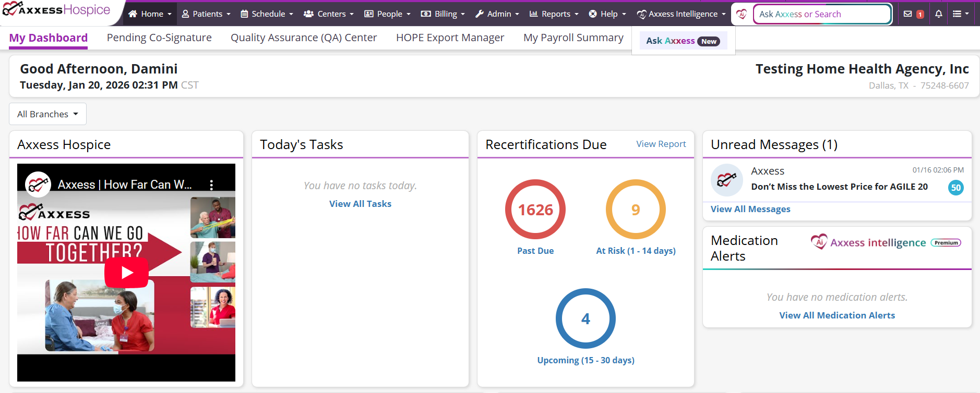Open the Ask Axxess New tab
Screen dimensions: 980x393
click(x=683, y=41)
